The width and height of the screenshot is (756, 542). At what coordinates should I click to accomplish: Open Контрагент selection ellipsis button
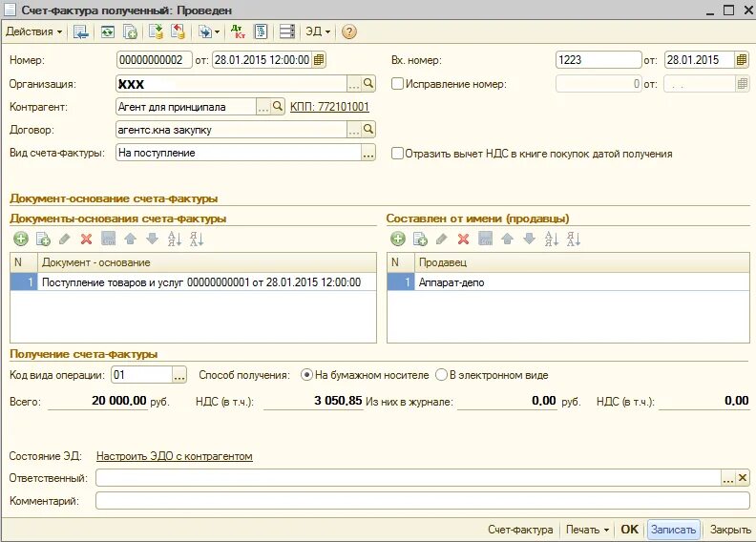(263, 107)
